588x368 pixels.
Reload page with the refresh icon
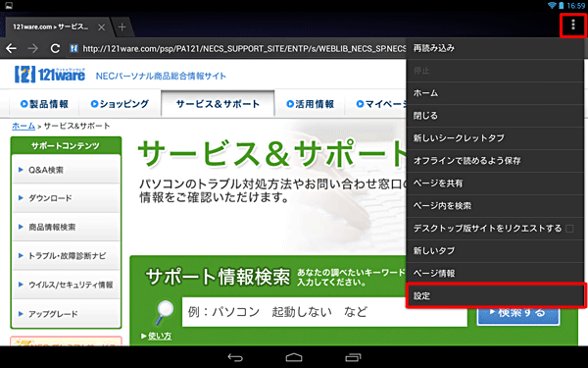[55, 48]
